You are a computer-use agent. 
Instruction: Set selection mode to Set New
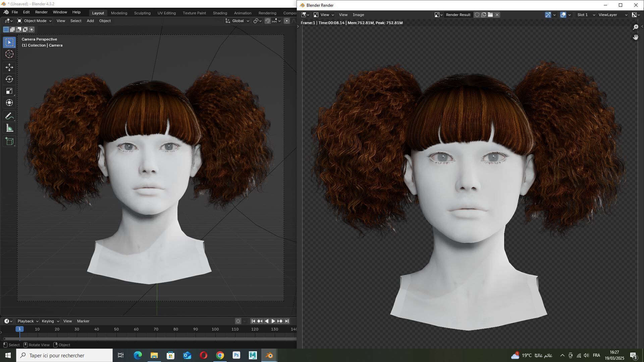6,29
